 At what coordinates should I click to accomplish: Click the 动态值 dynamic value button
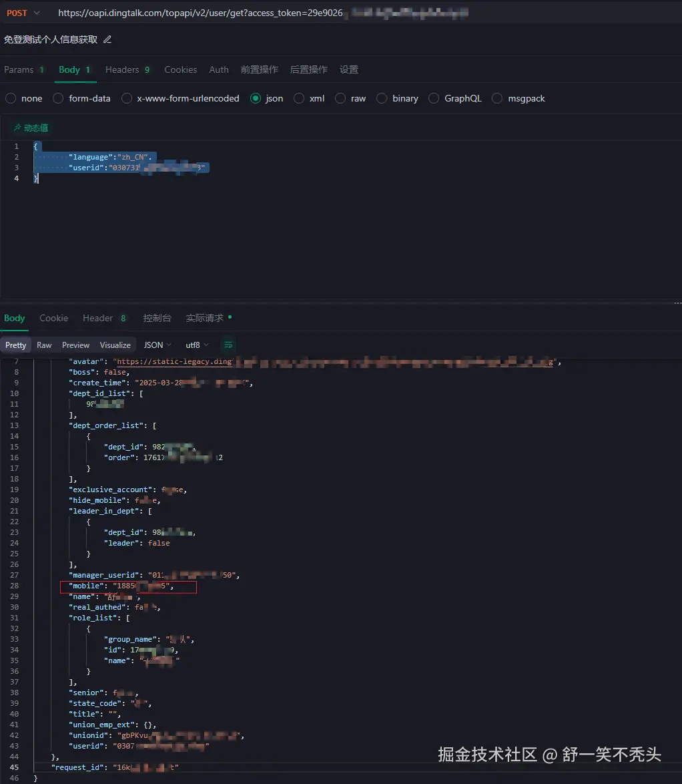point(31,128)
